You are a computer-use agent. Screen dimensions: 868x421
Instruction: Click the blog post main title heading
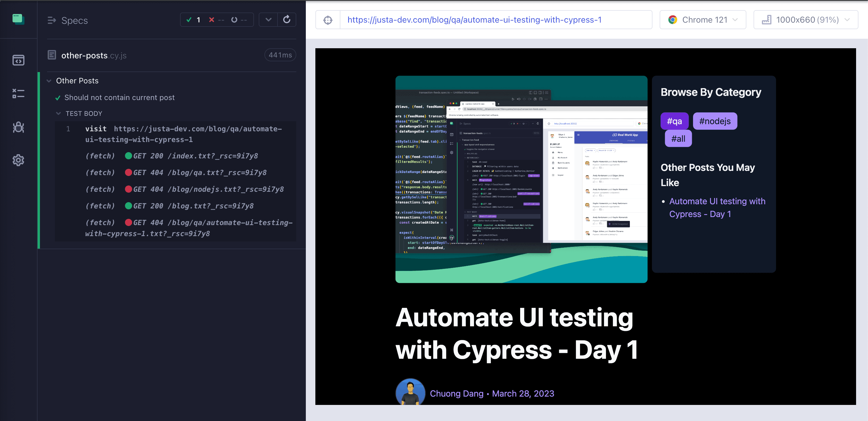pyautogui.click(x=517, y=333)
